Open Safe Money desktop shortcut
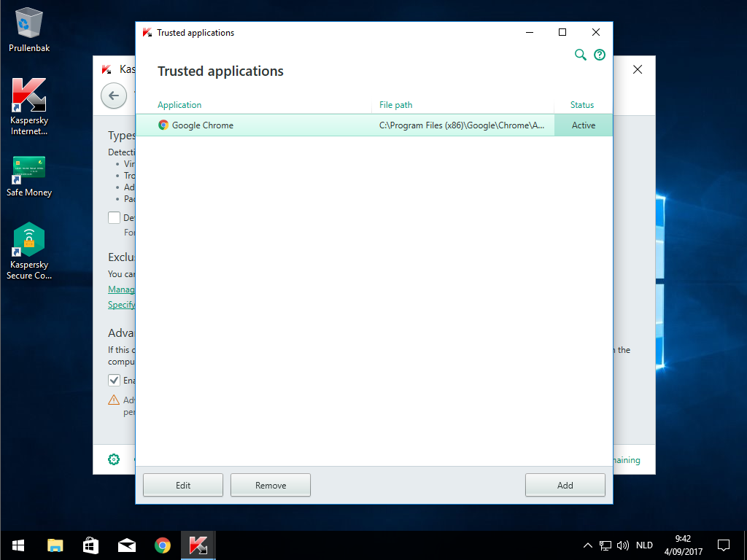 (29, 176)
